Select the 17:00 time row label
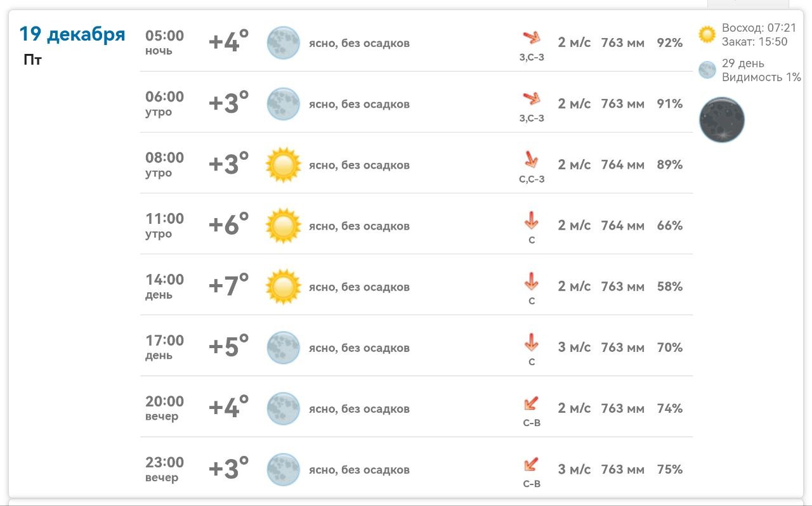 (164, 341)
